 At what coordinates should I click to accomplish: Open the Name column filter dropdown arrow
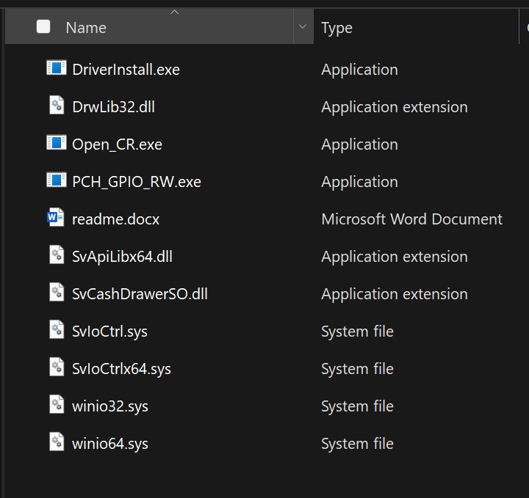(x=303, y=27)
